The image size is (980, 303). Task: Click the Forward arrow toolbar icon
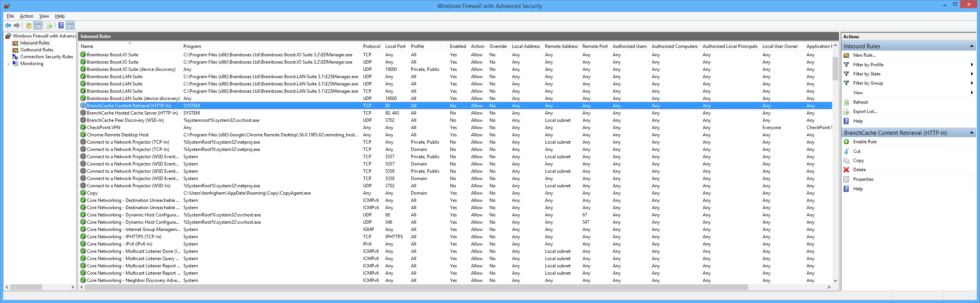pos(17,26)
